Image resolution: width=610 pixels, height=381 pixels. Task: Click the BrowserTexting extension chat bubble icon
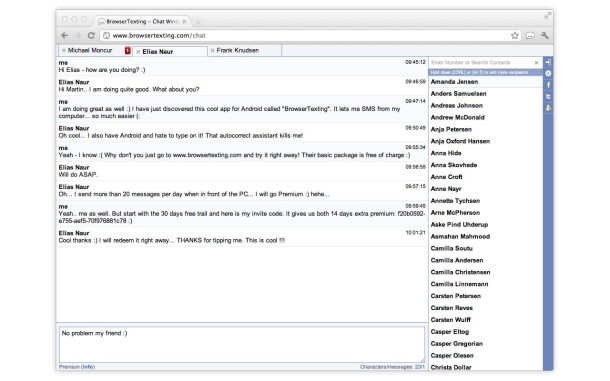[530, 36]
